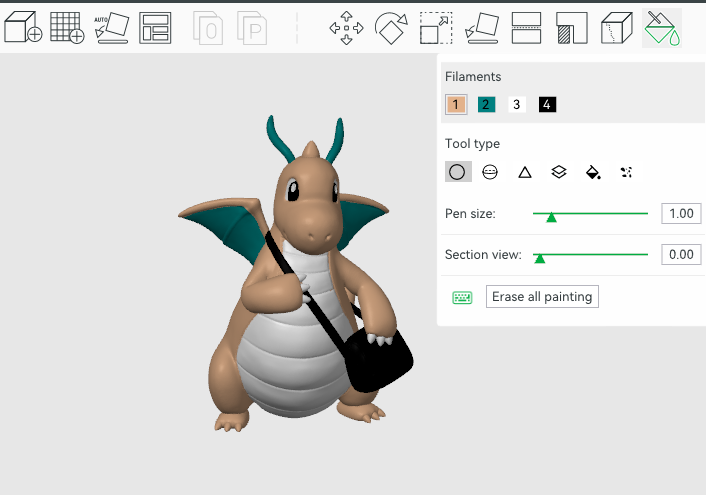
Task: Select the Rotate tool
Action: 391,28
